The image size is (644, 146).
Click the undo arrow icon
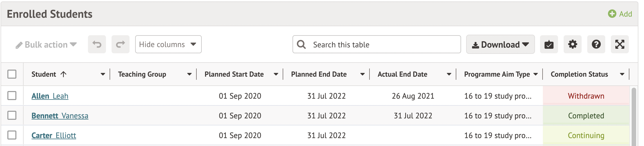[97, 44]
